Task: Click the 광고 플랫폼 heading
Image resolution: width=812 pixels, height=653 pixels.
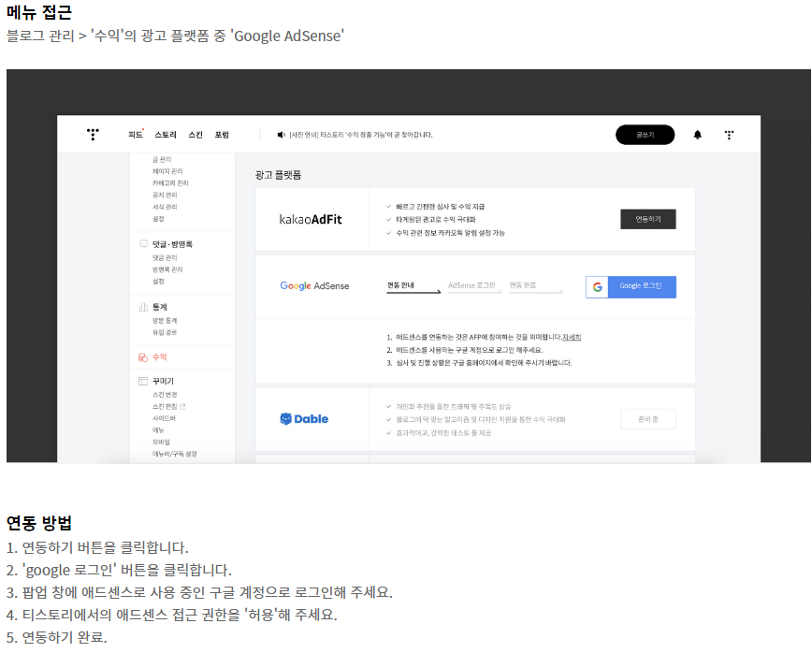Action: click(278, 175)
